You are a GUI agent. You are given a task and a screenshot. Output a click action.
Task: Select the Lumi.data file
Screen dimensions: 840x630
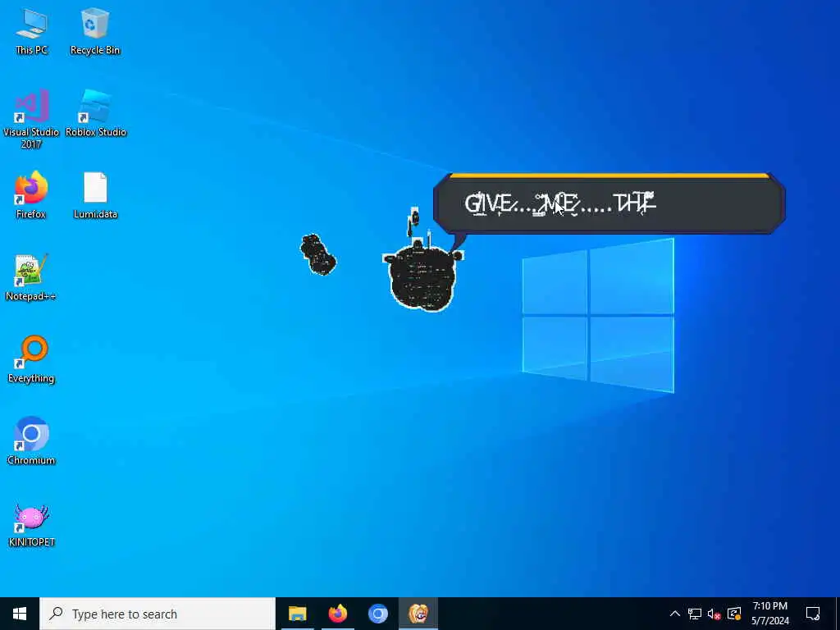point(95,195)
